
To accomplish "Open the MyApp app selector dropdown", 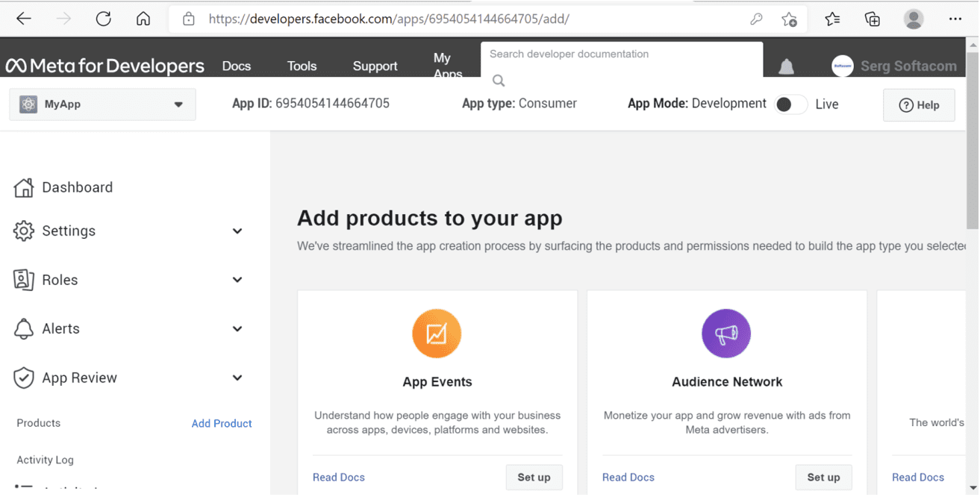I will coord(102,104).
